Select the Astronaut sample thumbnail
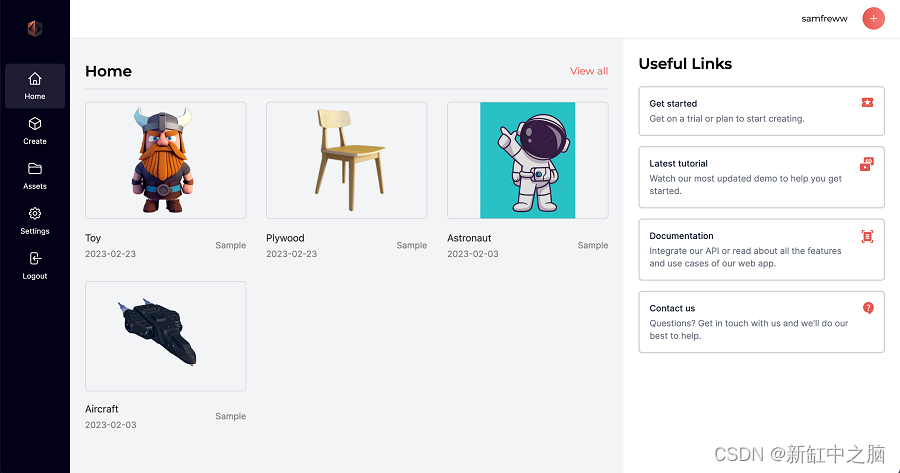 pyautogui.click(x=527, y=160)
